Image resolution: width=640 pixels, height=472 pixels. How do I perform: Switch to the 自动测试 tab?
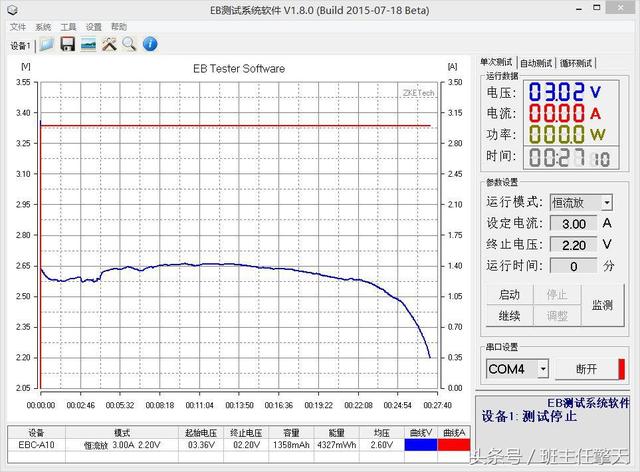pos(536,63)
